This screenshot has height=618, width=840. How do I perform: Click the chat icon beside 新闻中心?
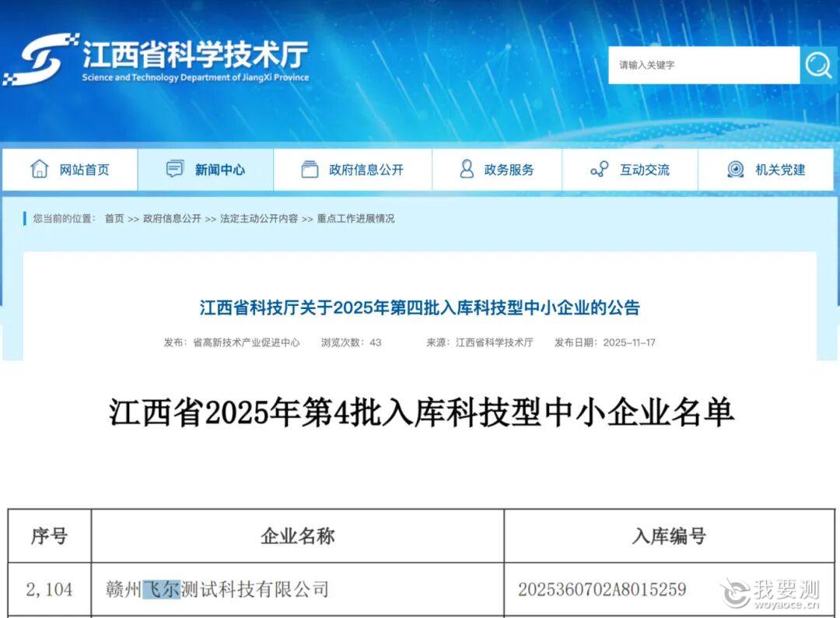pos(175,170)
